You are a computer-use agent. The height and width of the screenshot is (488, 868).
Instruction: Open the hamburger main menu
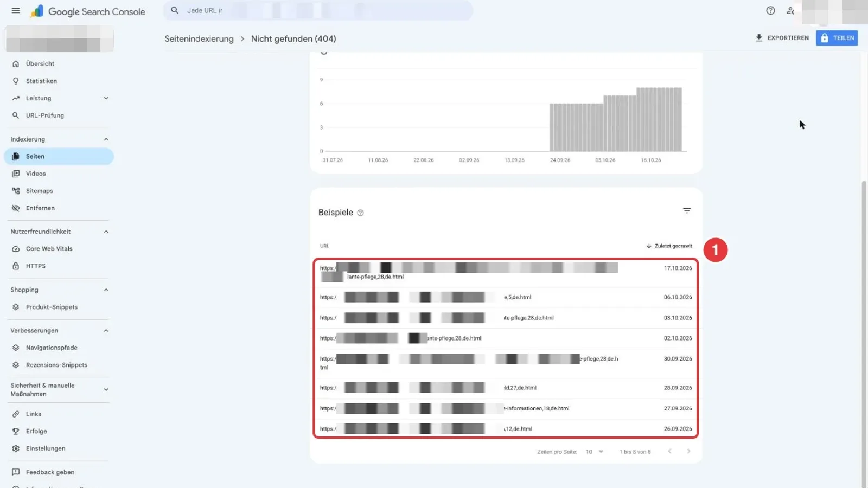click(x=16, y=11)
